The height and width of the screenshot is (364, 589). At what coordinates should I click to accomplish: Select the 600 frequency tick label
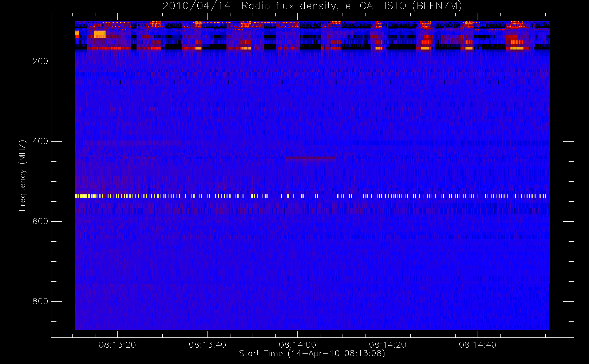[40, 221]
